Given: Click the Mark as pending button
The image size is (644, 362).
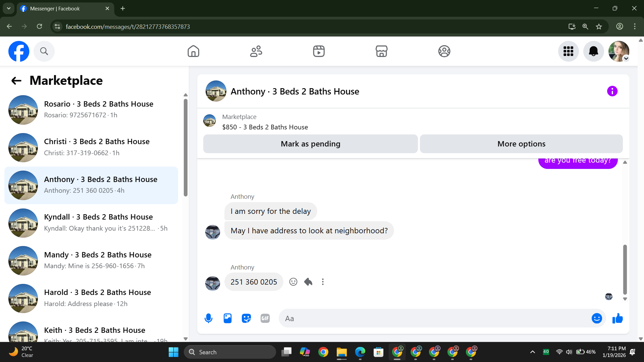Looking at the screenshot, I should 310,144.
